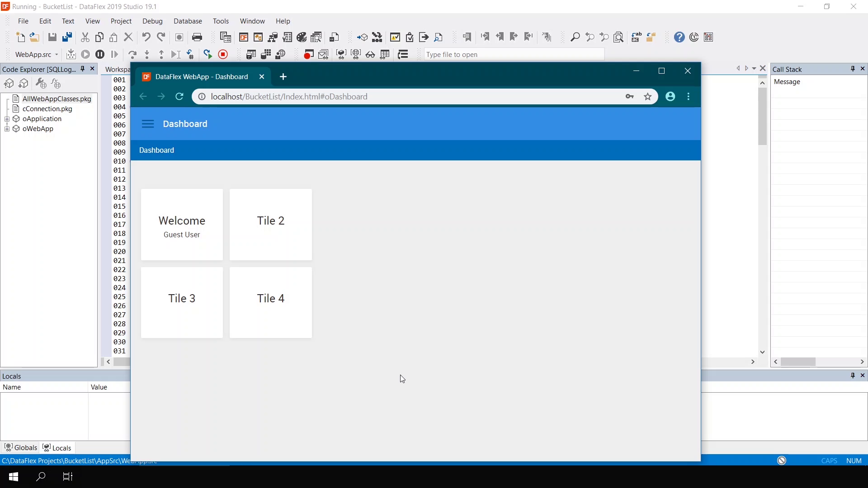This screenshot has height=488, width=868.
Task: Click the Tile 4 tile
Action: coord(270,302)
